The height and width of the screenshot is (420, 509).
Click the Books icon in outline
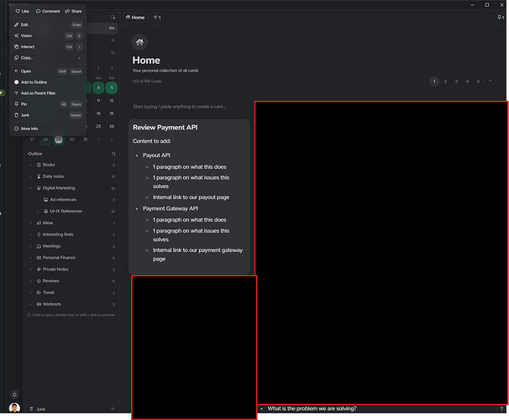(39, 165)
